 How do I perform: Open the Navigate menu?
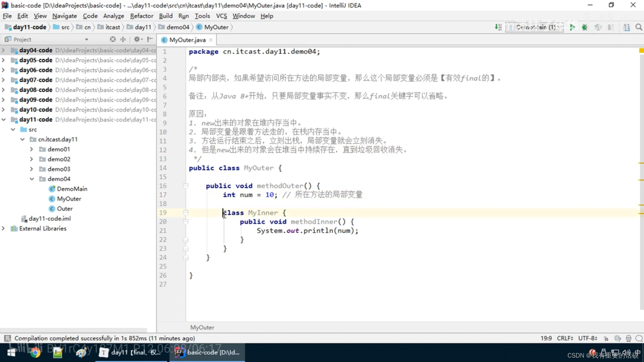(64, 16)
